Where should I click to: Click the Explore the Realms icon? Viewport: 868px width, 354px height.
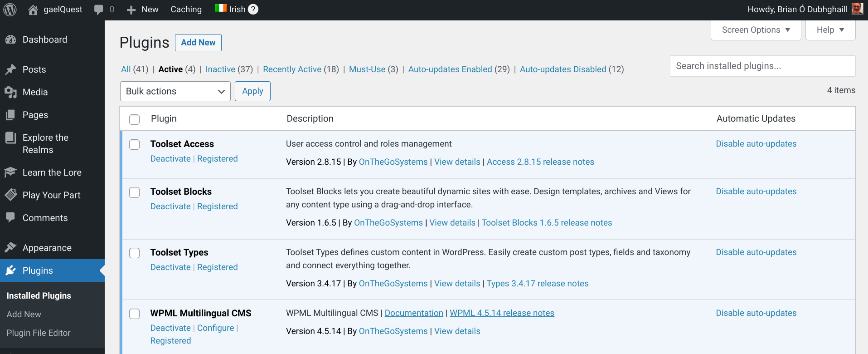click(10, 138)
